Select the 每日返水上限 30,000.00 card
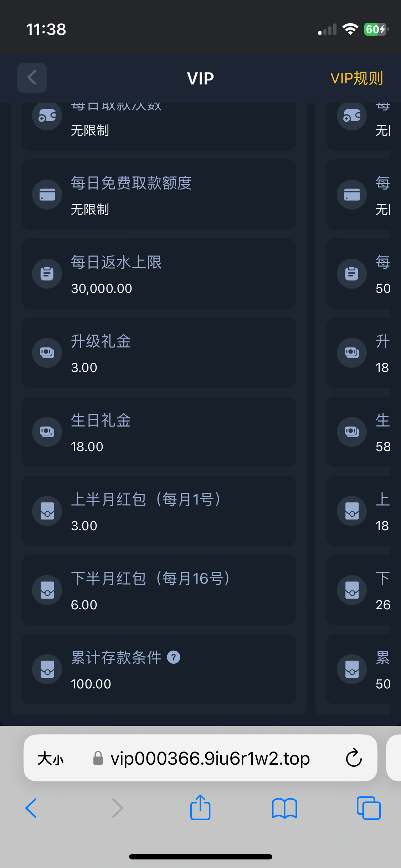 (159, 274)
